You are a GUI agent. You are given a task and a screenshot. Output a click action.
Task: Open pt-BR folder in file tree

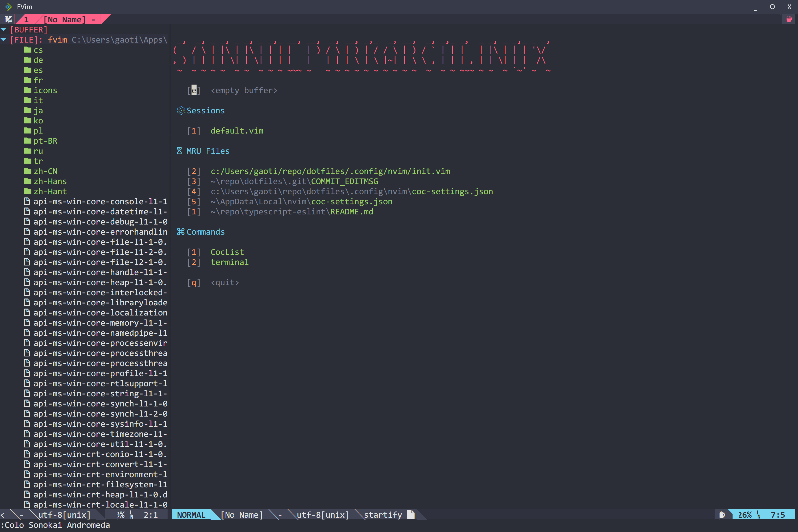click(45, 141)
